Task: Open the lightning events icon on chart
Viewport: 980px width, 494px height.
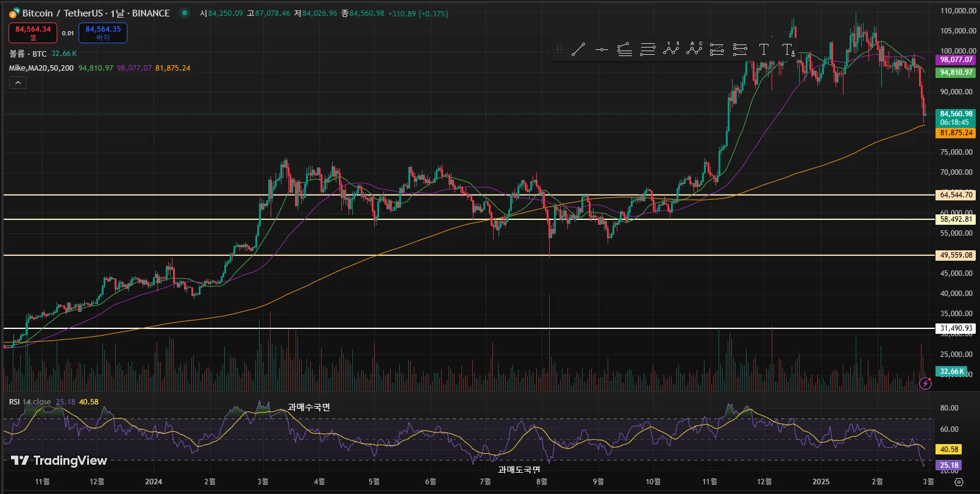Action: pos(926,383)
